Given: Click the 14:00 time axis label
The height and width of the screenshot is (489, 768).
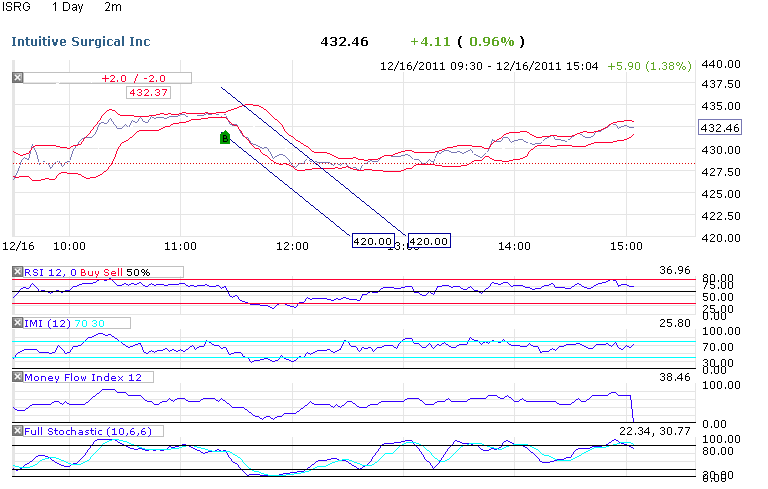Looking at the screenshot, I should [x=514, y=246].
